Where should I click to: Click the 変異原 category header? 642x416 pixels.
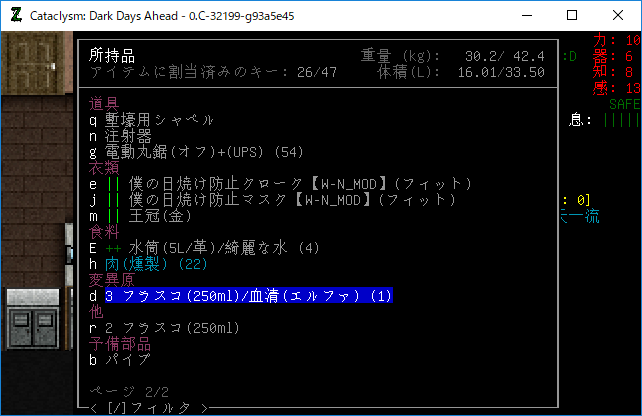pos(112,280)
